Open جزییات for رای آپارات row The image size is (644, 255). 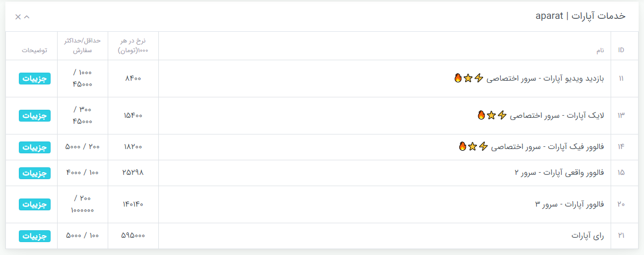coord(34,236)
